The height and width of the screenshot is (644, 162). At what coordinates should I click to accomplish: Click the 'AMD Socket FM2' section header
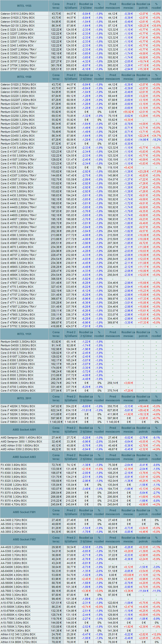(24, 539)
